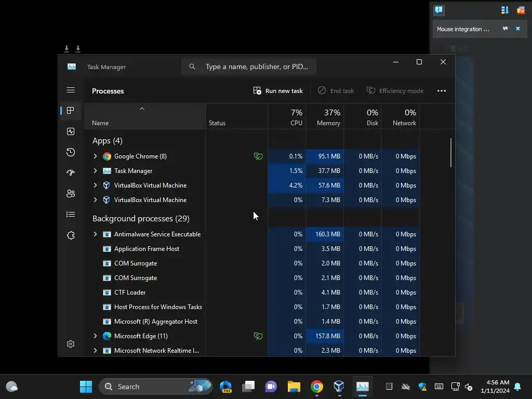The image size is (532, 399).
Task: Click the Efficiency mode button
Action: (395, 90)
